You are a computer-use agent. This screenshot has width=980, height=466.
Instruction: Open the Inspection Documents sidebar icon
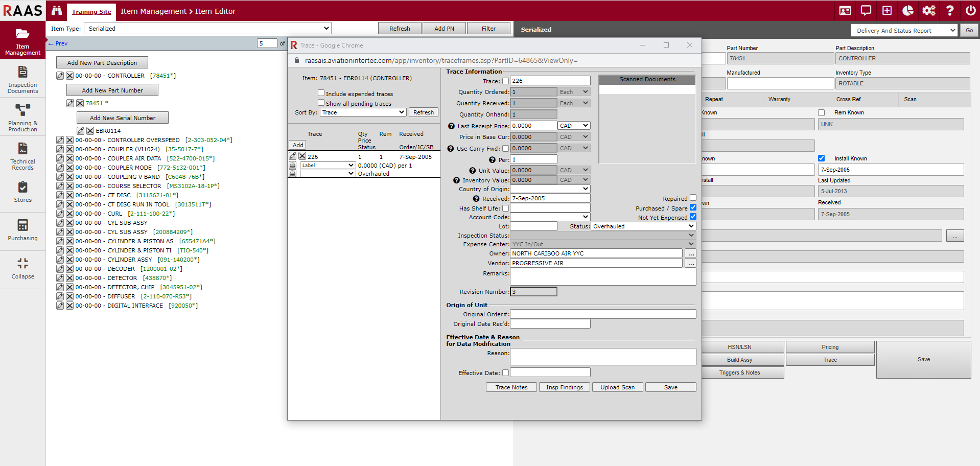point(22,72)
